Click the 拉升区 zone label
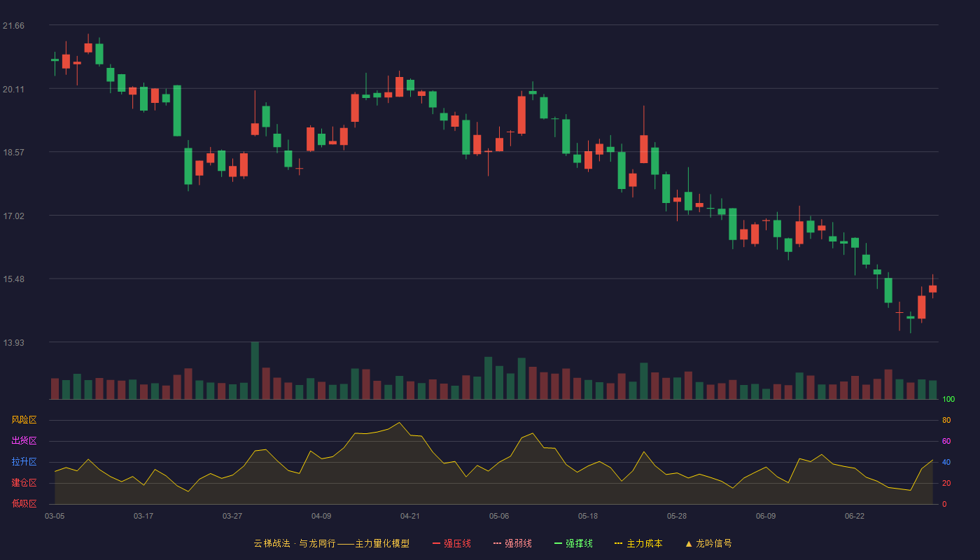 [24, 462]
